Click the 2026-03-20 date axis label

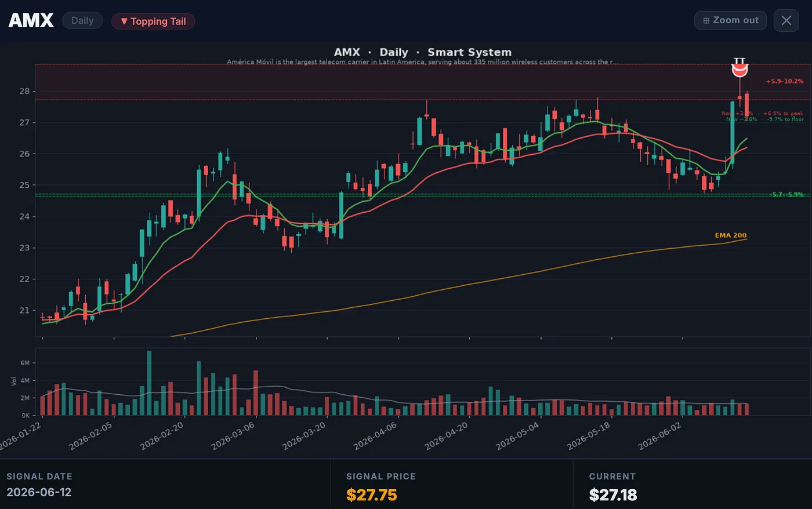304,436
